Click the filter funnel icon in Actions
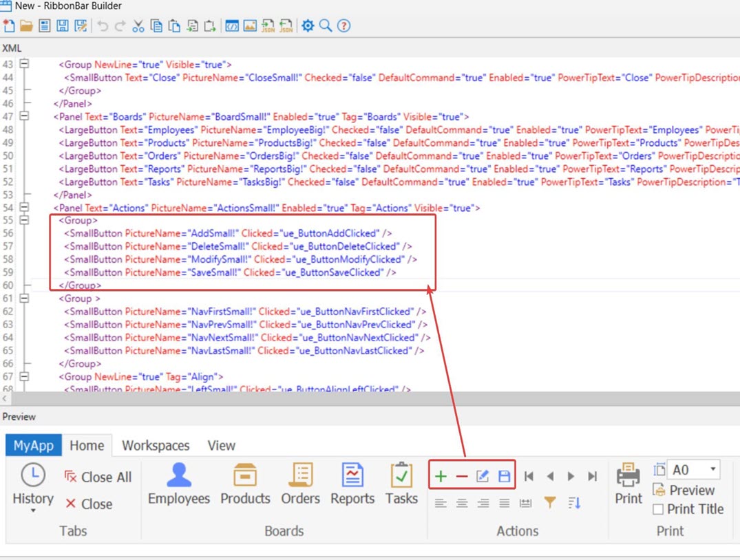Screen dimensions: 740x560 [x=549, y=504]
